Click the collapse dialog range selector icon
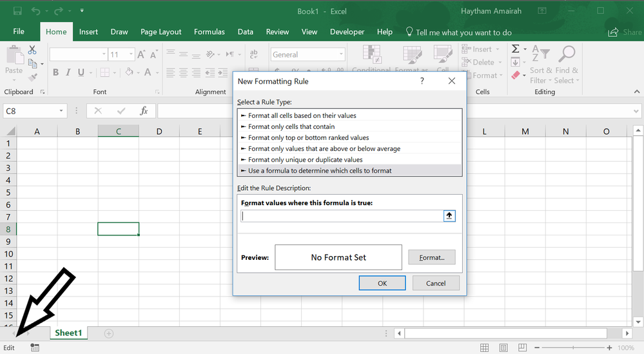This screenshot has width=644, height=354. [x=449, y=216]
